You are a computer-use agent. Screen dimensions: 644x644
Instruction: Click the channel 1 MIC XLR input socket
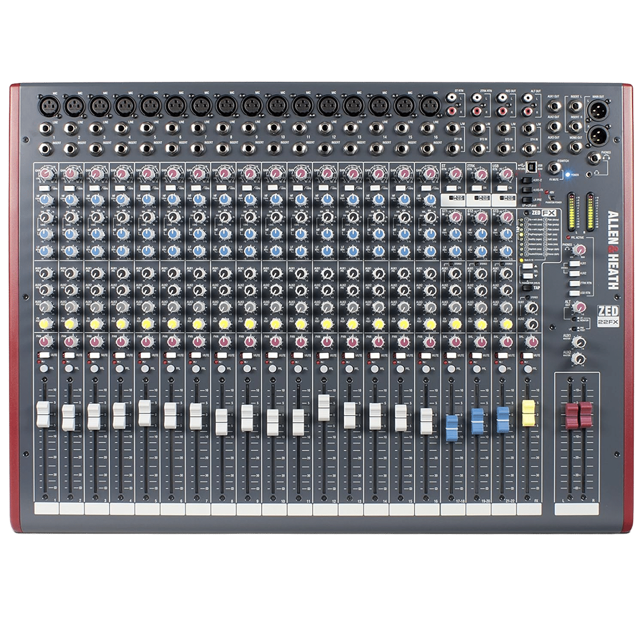coord(48,107)
